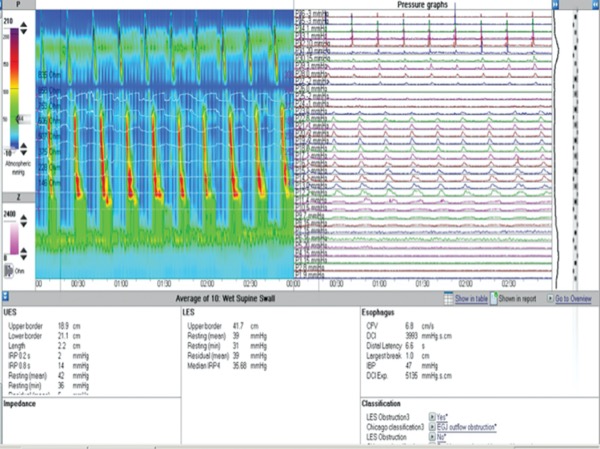Open the EGJ outflow obstruction link

(x=467, y=427)
